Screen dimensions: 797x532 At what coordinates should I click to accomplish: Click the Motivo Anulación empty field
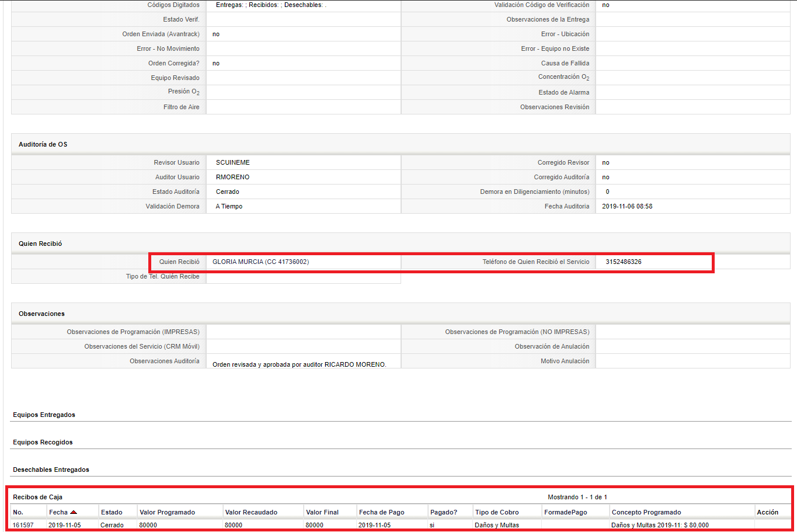(x=693, y=361)
